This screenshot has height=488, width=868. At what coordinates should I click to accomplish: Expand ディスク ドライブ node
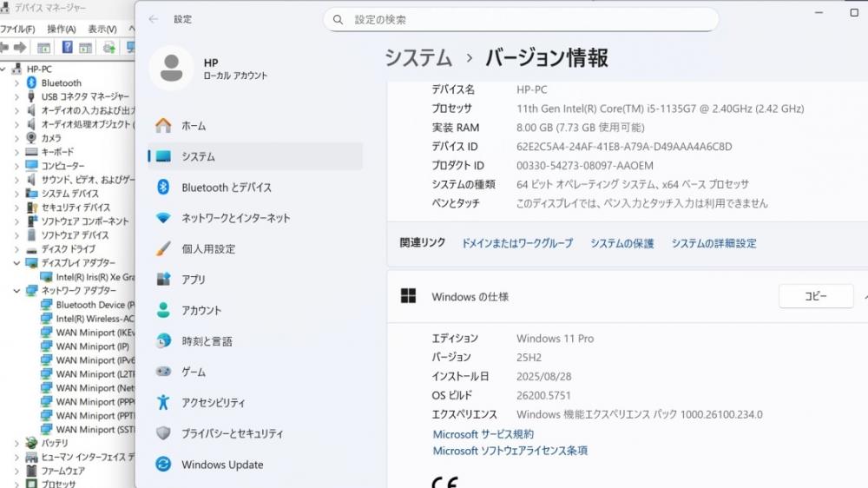pos(16,248)
